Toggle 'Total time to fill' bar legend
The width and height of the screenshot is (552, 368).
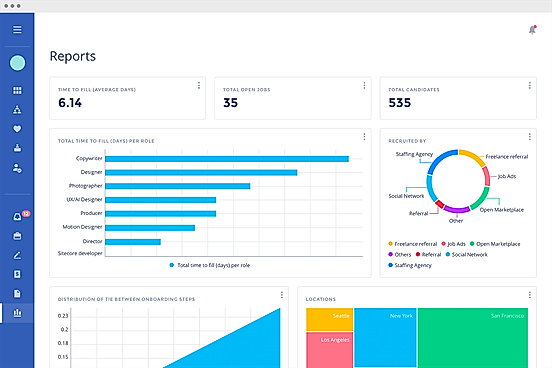[210, 265]
